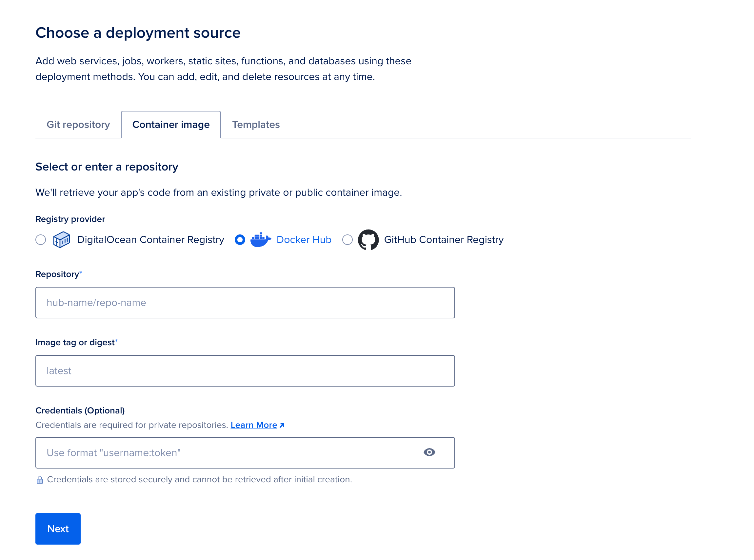Click the DigitalOcean Container Registry cube icon
The image size is (754, 560).
pyautogui.click(x=61, y=240)
